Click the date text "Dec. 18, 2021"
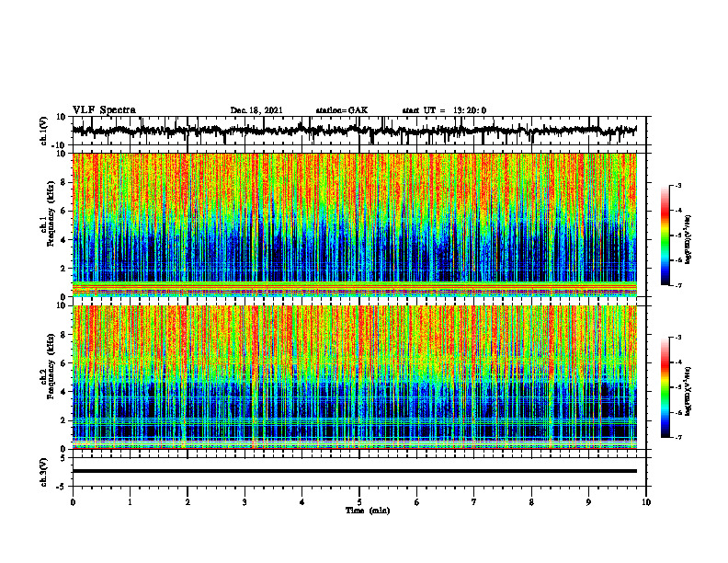Screen dimensions: 728x563 point(256,110)
